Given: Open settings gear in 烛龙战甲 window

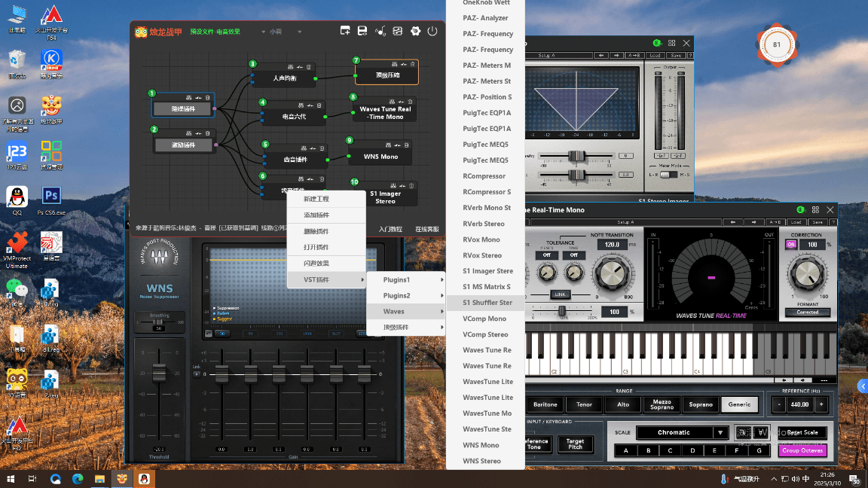Looking at the screenshot, I should 415,31.
